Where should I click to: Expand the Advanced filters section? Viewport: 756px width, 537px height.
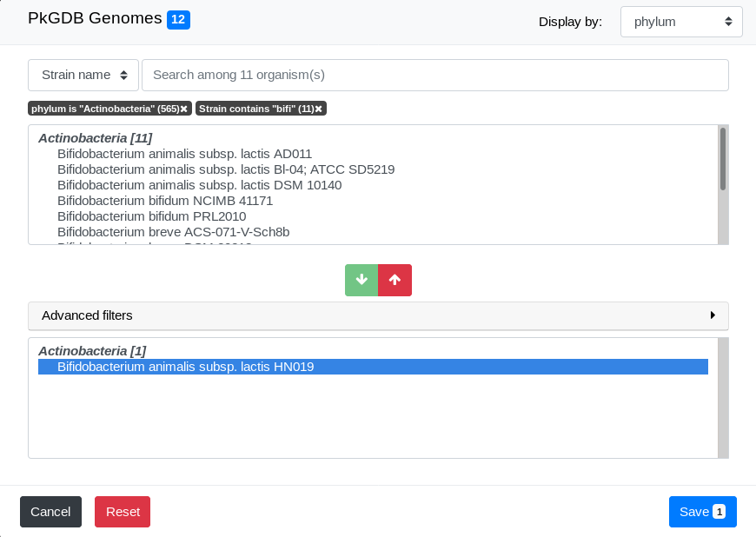379,315
